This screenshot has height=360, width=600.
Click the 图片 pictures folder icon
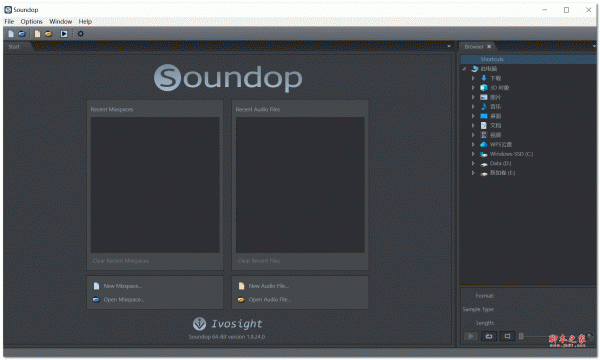pos(484,97)
